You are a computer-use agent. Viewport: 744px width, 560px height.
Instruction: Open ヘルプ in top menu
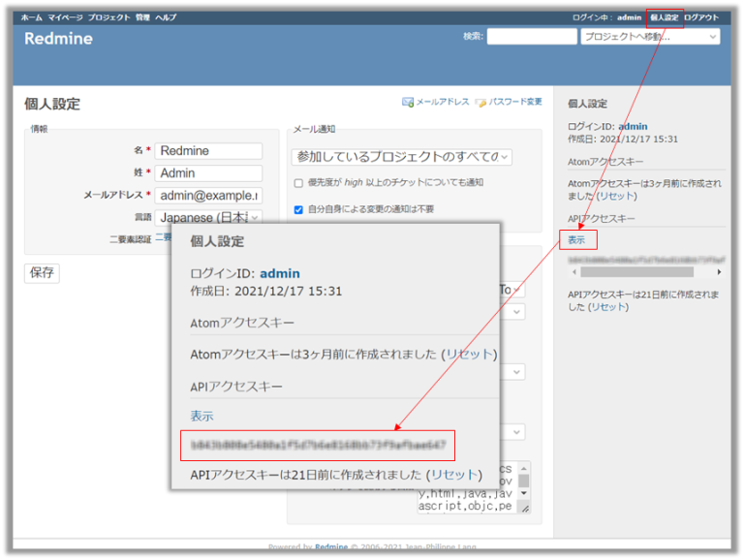coord(166,17)
